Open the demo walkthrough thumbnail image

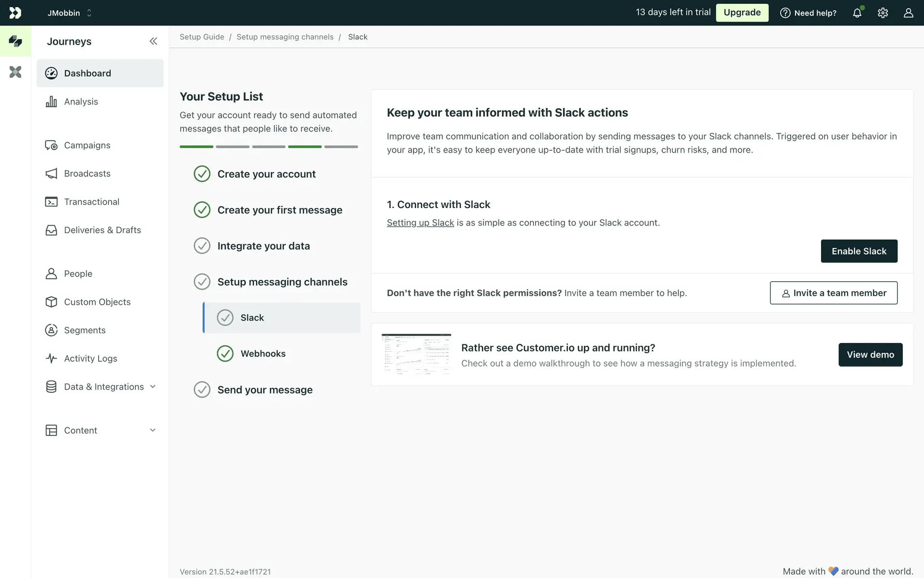pyautogui.click(x=416, y=354)
